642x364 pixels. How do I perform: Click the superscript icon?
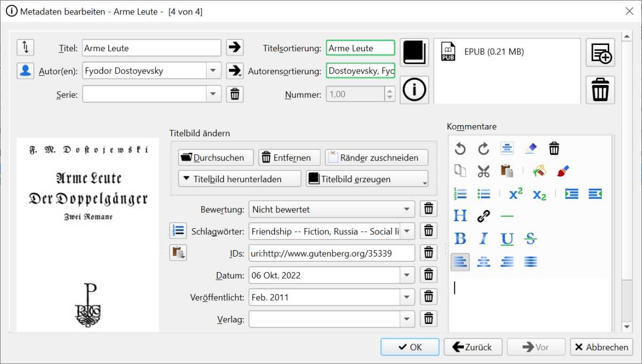point(515,194)
